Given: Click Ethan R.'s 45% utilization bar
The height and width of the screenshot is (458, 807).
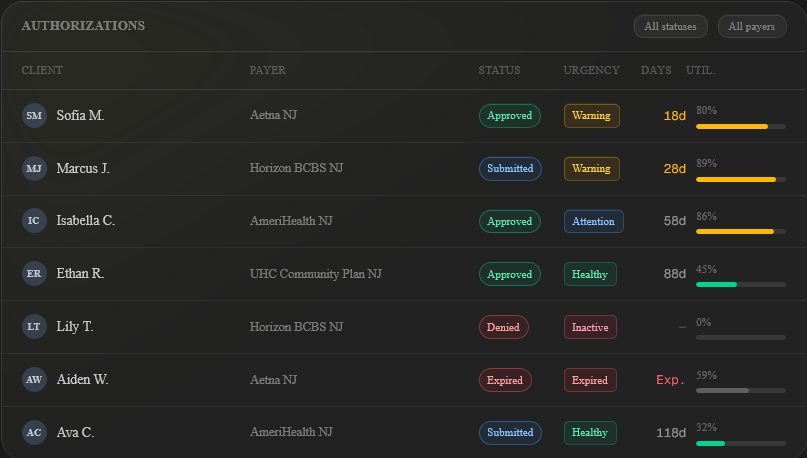Looking at the screenshot, I should (x=741, y=284).
